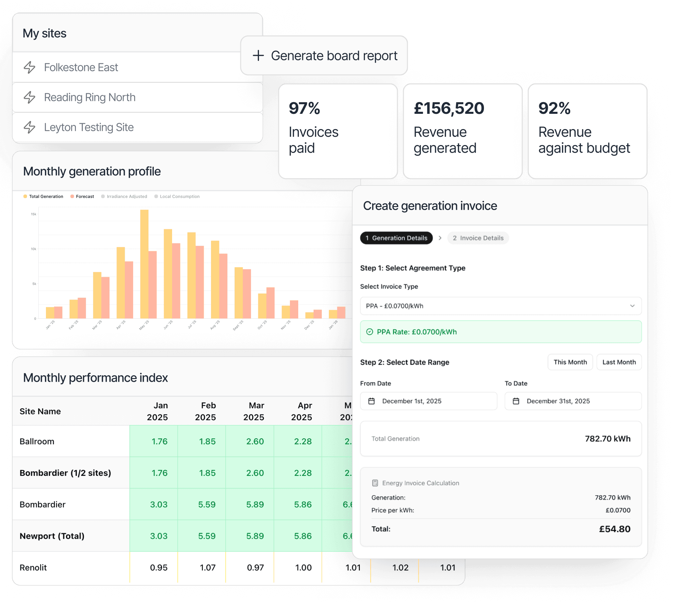Click the tallest May '25 generation bar
Screen dimensions: 700x616
[x=144, y=264]
